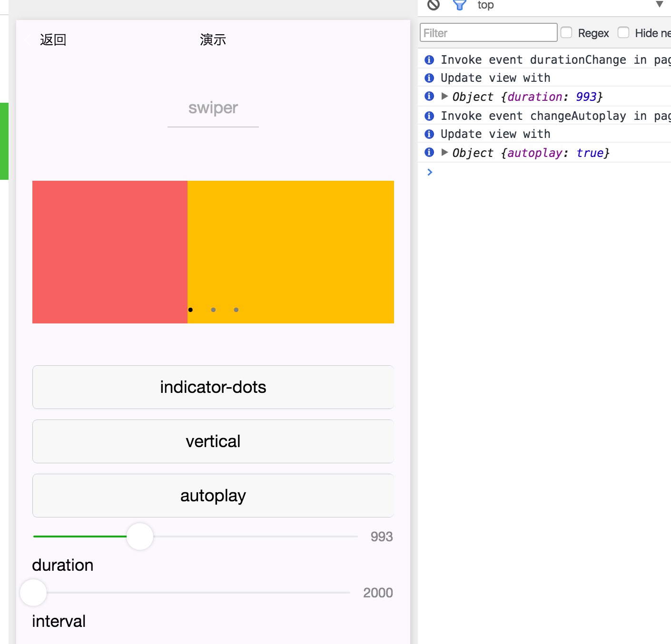671x644 pixels.
Task: Focus the console Filter input field
Action: 489,32
